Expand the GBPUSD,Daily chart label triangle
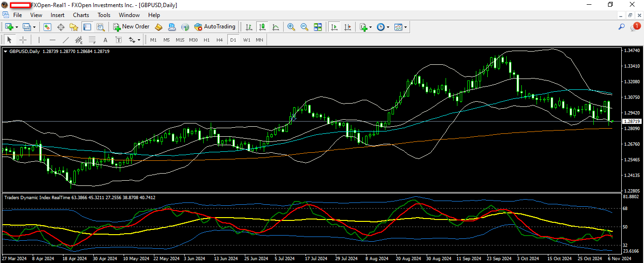 6,51
